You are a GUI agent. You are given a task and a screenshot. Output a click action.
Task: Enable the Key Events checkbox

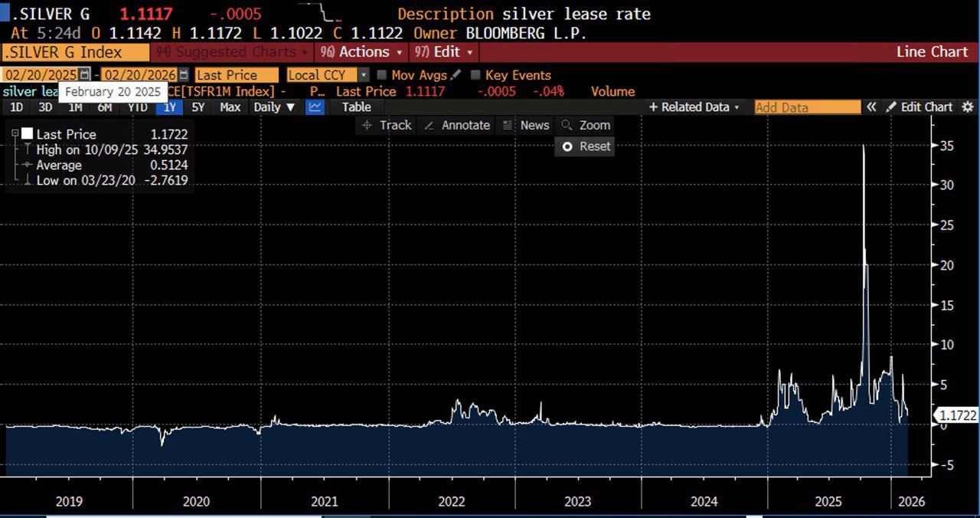pyautogui.click(x=475, y=75)
